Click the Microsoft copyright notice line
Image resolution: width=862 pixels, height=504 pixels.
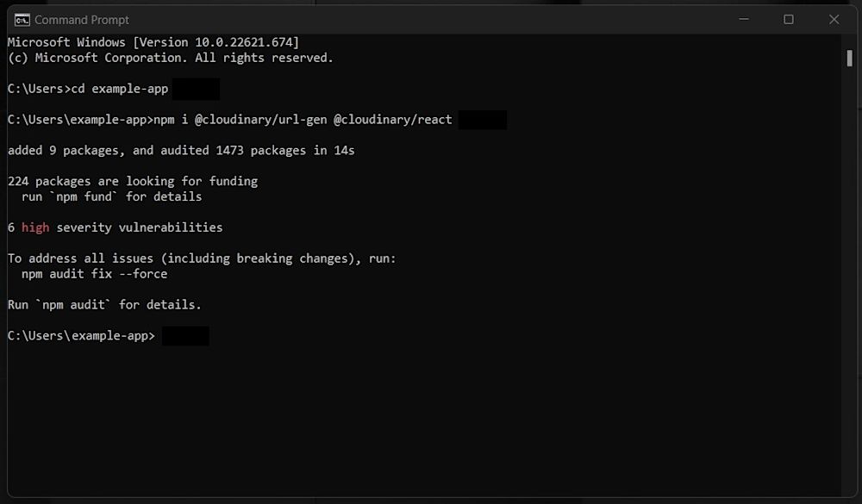coord(170,57)
